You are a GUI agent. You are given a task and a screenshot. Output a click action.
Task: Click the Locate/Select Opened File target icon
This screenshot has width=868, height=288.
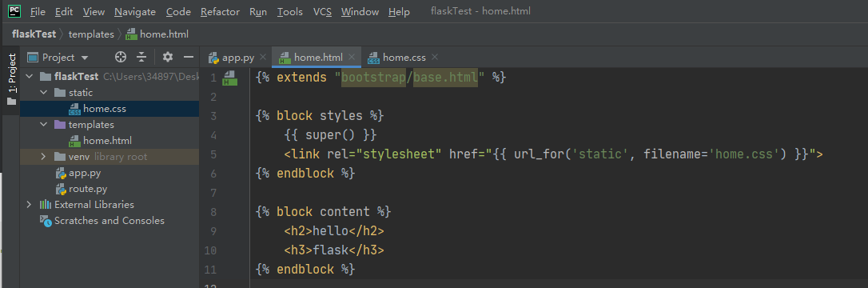[x=121, y=57]
